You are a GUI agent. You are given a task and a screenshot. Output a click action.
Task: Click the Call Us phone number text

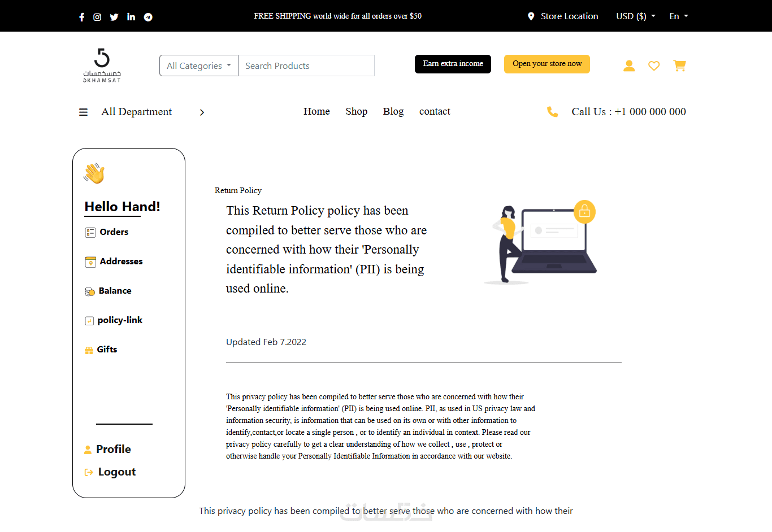pos(628,112)
